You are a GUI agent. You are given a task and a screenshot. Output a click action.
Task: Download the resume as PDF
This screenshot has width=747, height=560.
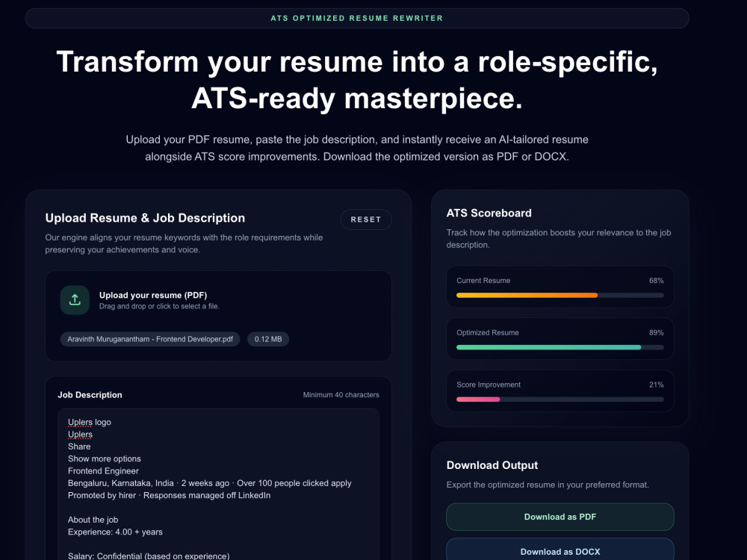click(x=560, y=517)
